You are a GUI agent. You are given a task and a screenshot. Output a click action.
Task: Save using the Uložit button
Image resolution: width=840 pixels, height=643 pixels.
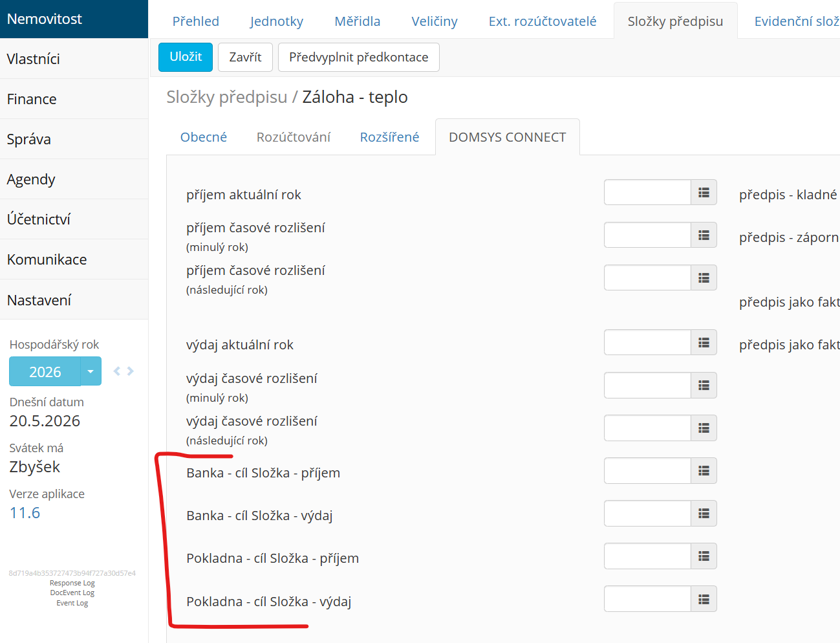pyautogui.click(x=186, y=57)
